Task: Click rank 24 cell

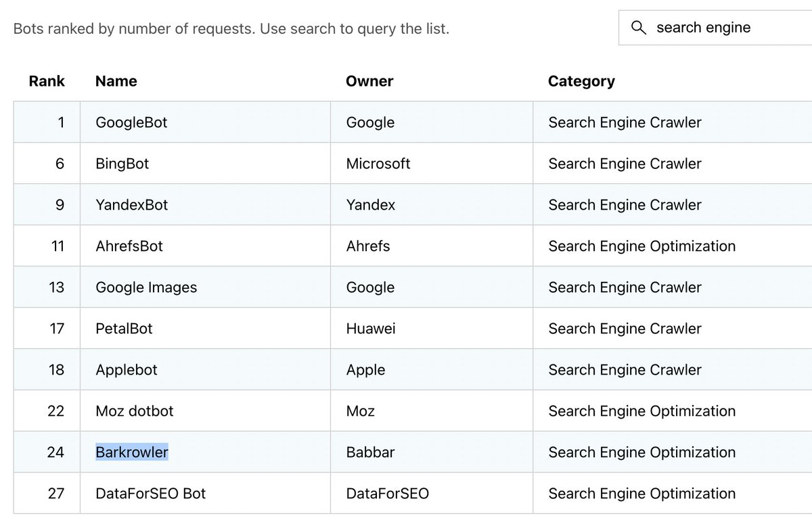Action: tap(47, 452)
